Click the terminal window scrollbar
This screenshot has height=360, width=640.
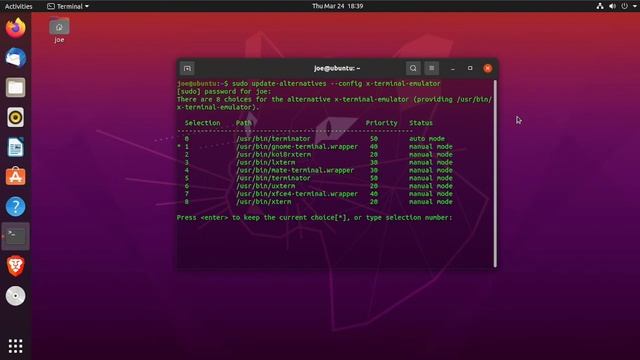[495, 174]
